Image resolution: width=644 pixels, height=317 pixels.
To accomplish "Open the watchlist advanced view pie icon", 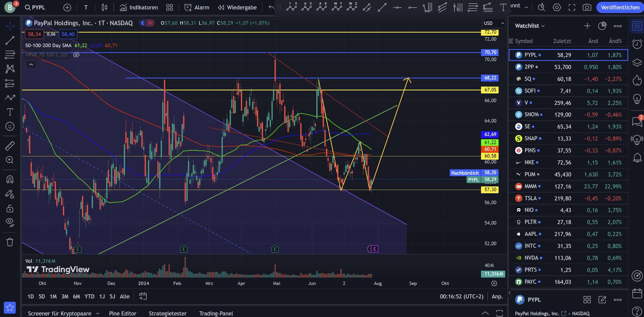I will [x=602, y=26].
